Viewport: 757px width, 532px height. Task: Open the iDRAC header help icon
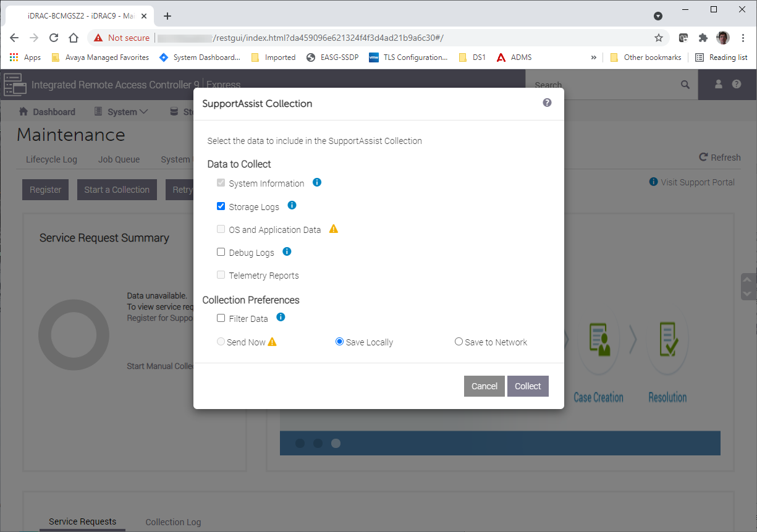click(x=737, y=84)
